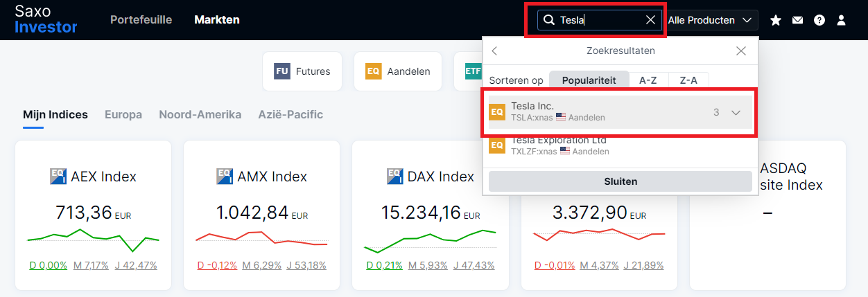Click the Sluiten button
The height and width of the screenshot is (297, 868).
(620, 181)
